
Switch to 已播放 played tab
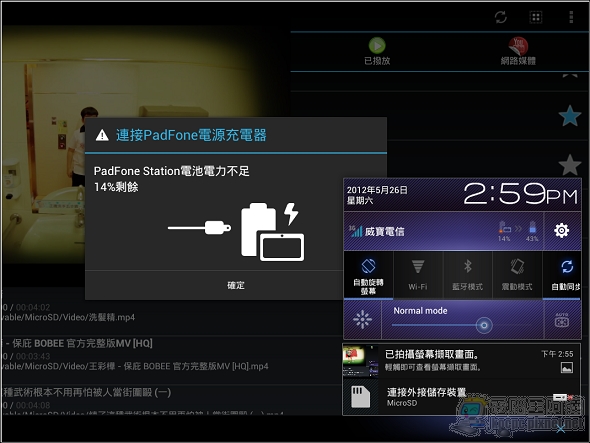point(377,52)
